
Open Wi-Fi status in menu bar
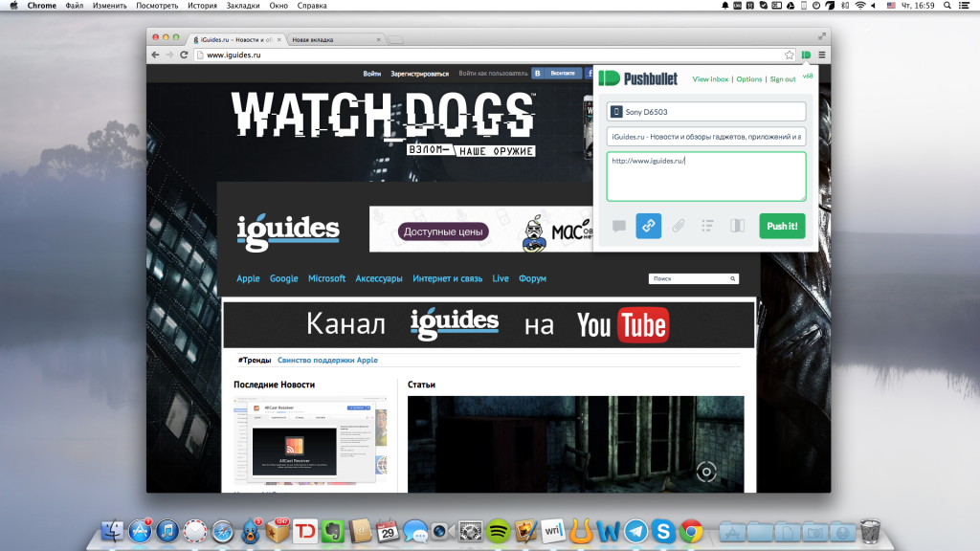coord(860,6)
